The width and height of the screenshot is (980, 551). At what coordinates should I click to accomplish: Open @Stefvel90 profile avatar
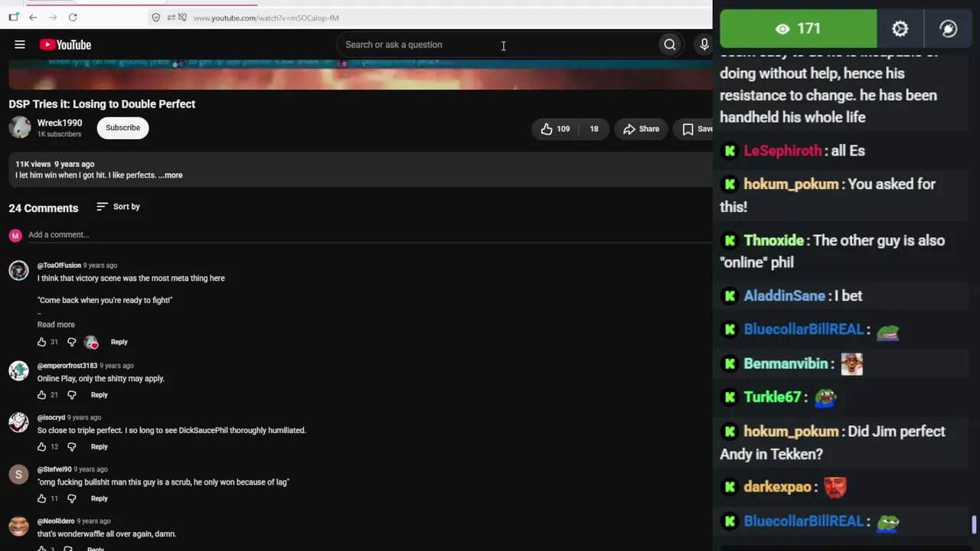click(18, 474)
